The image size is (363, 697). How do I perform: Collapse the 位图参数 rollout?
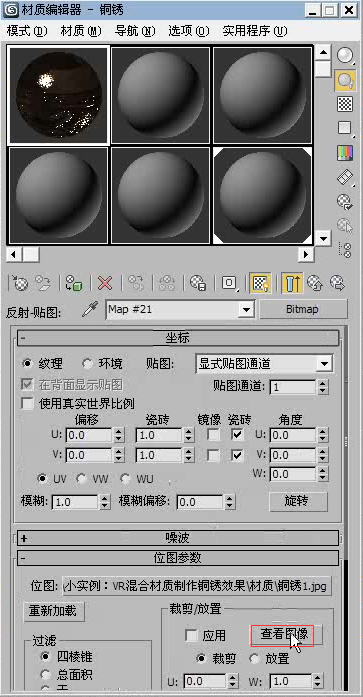coord(178,558)
